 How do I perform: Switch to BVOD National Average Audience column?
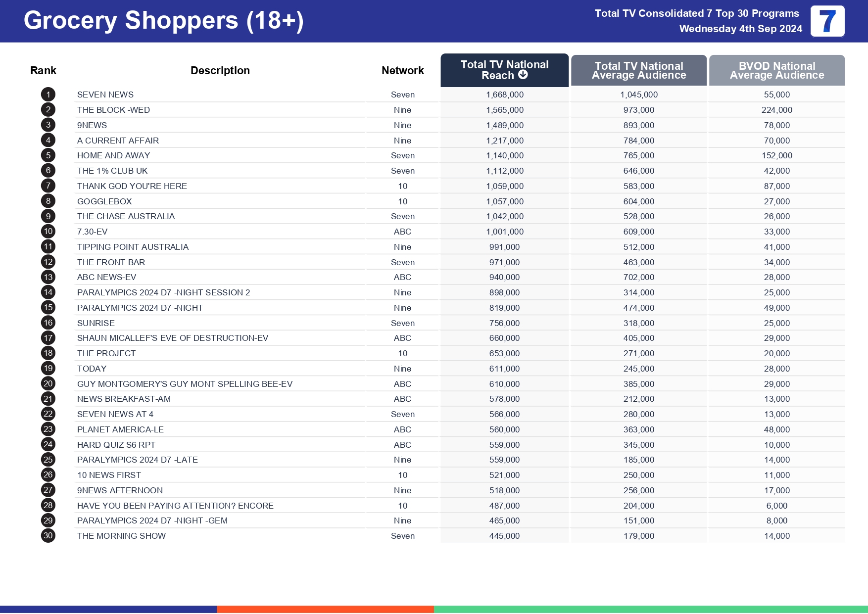coord(776,70)
